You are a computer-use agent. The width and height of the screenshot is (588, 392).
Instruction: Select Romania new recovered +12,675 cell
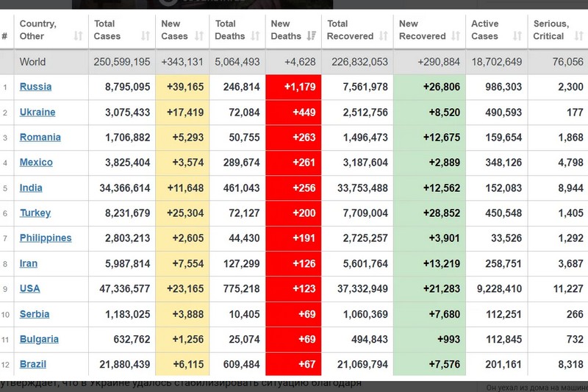click(429, 138)
